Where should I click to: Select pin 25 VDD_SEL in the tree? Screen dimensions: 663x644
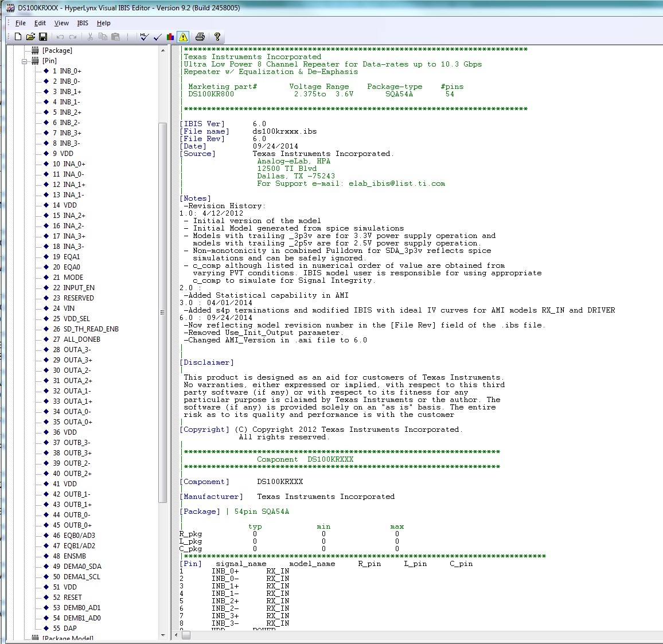(x=71, y=319)
